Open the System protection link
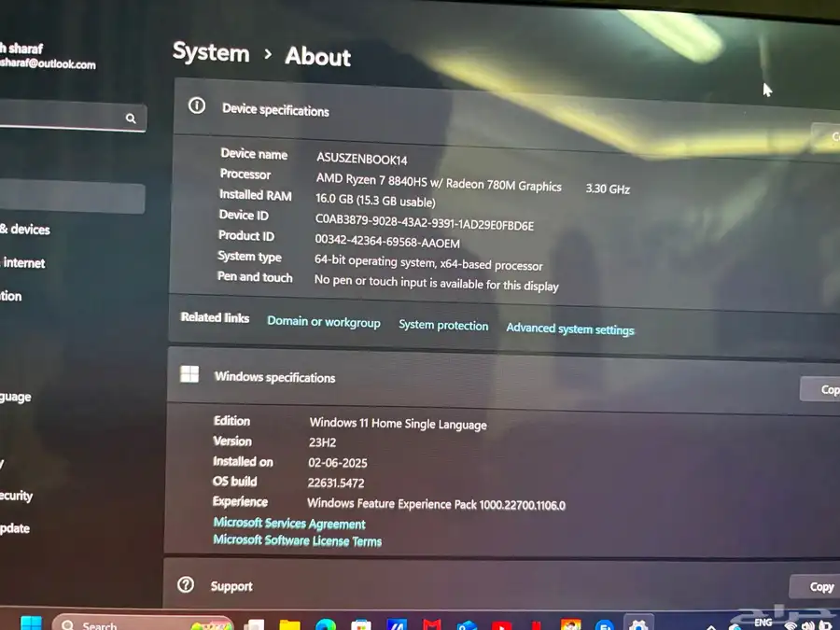840x630 pixels. coord(443,325)
